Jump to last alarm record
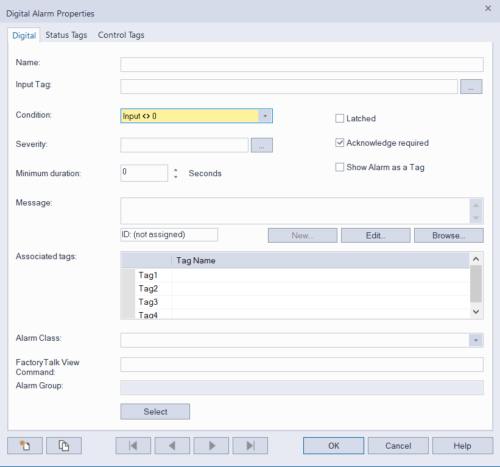This screenshot has height=467, width=500. point(250,446)
